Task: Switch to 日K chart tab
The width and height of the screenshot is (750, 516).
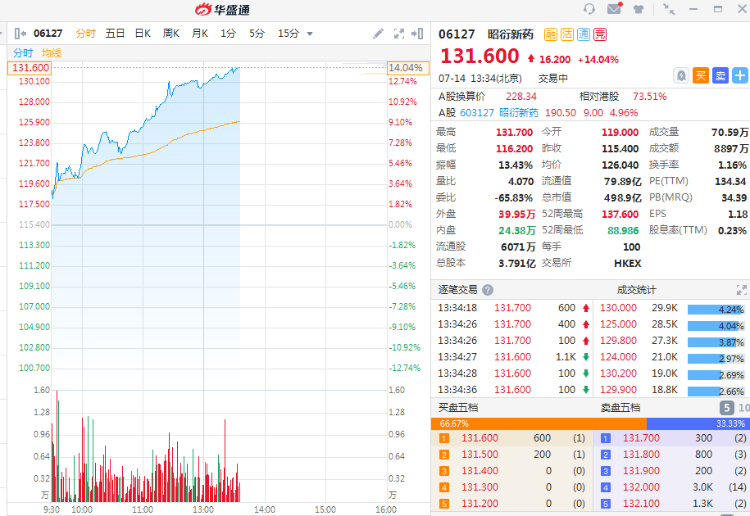Action: tap(143, 33)
